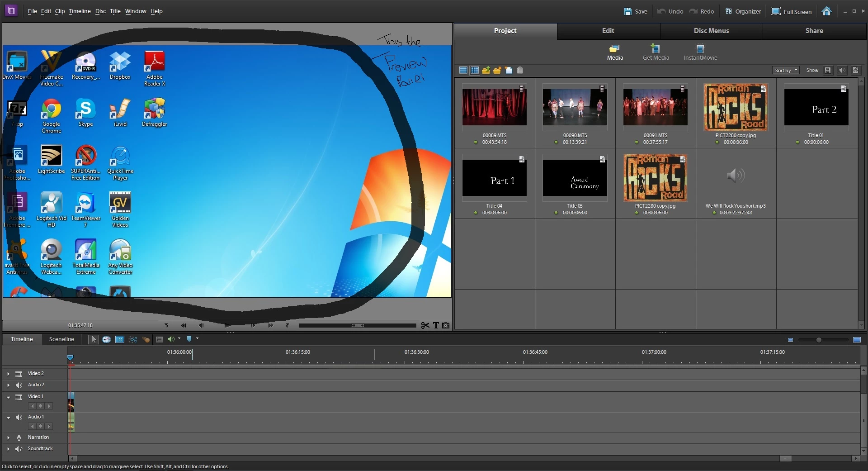This screenshot has height=471, width=868.
Task: Click the Redo button
Action: point(702,11)
